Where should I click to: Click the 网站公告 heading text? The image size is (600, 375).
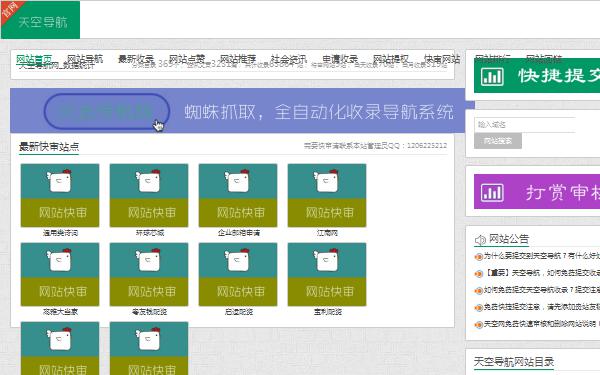tap(509, 239)
